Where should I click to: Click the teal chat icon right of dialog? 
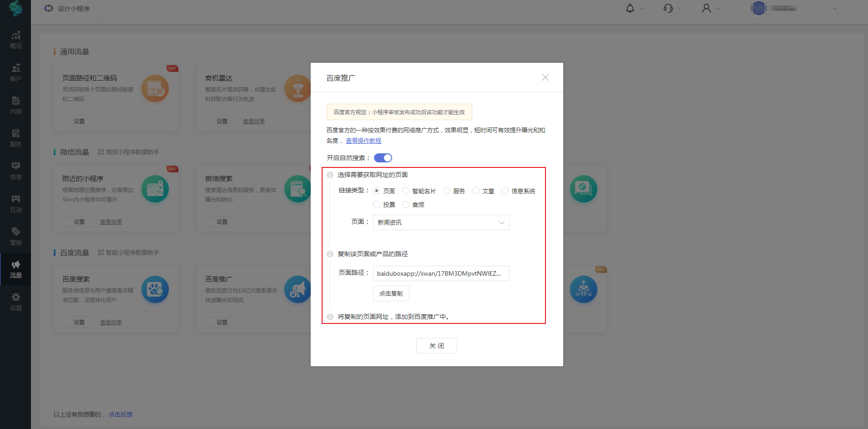click(584, 189)
